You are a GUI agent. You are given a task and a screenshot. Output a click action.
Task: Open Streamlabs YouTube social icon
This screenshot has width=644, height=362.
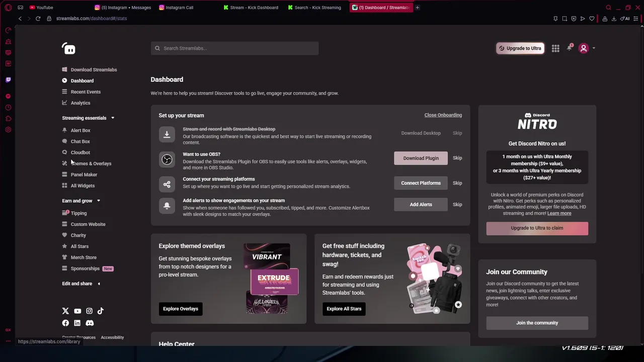(77, 311)
